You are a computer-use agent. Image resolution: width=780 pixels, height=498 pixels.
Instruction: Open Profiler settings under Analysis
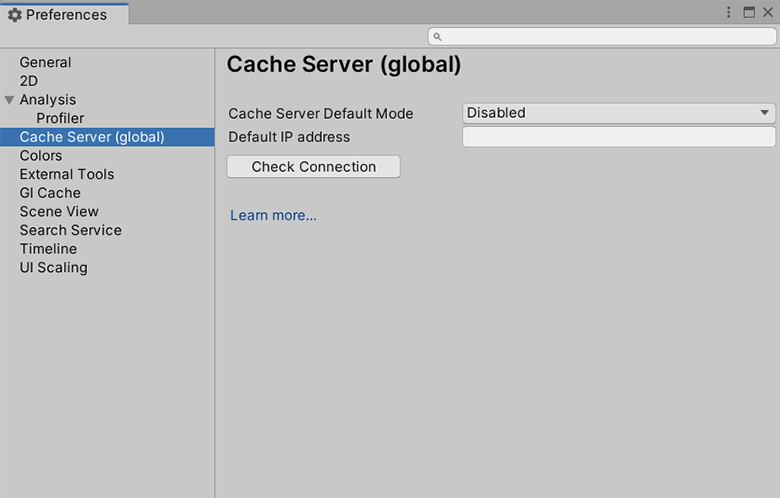coord(60,118)
